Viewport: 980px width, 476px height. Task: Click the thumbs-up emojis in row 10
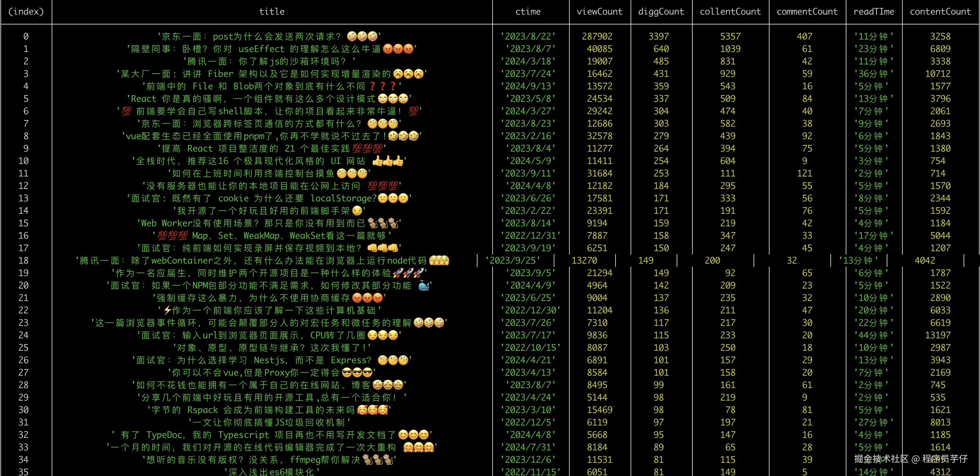(x=388, y=161)
